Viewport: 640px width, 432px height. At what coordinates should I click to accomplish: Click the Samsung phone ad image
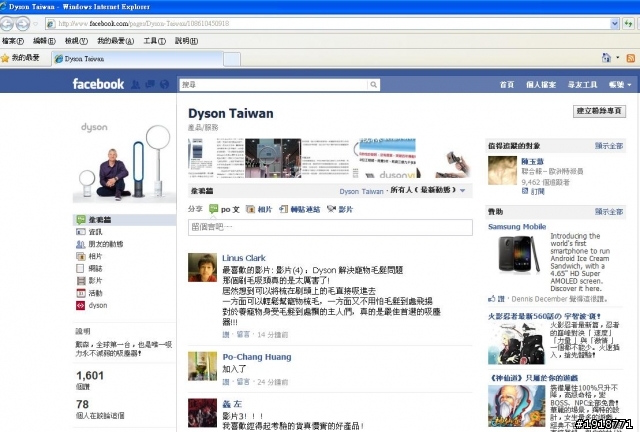(x=518, y=255)
